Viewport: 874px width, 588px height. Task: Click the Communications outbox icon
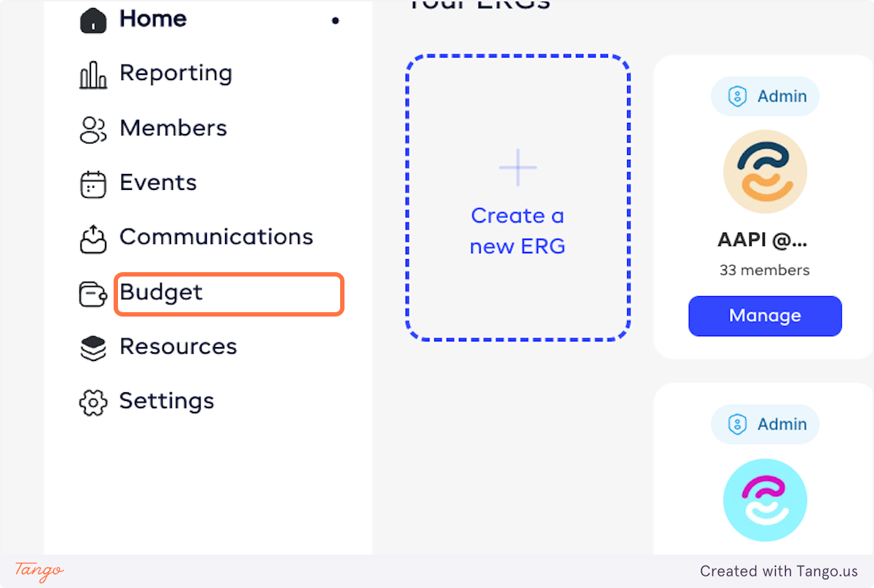92,239
